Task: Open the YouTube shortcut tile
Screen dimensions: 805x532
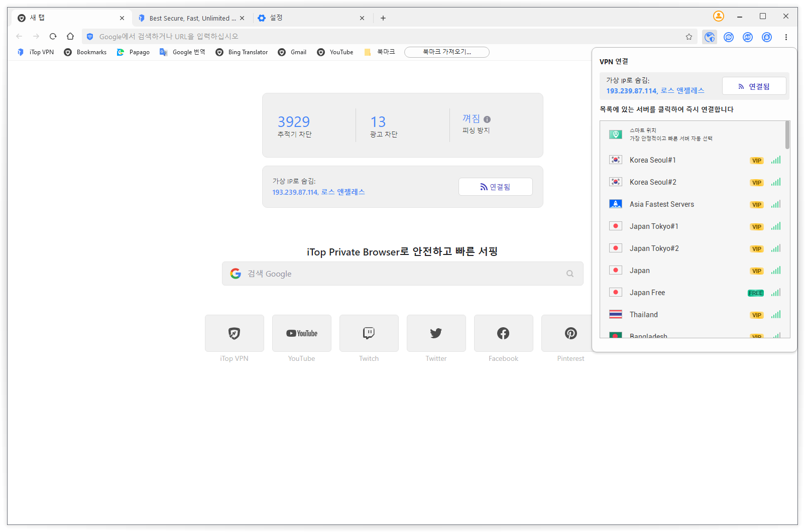Action: tap(302, 333)
